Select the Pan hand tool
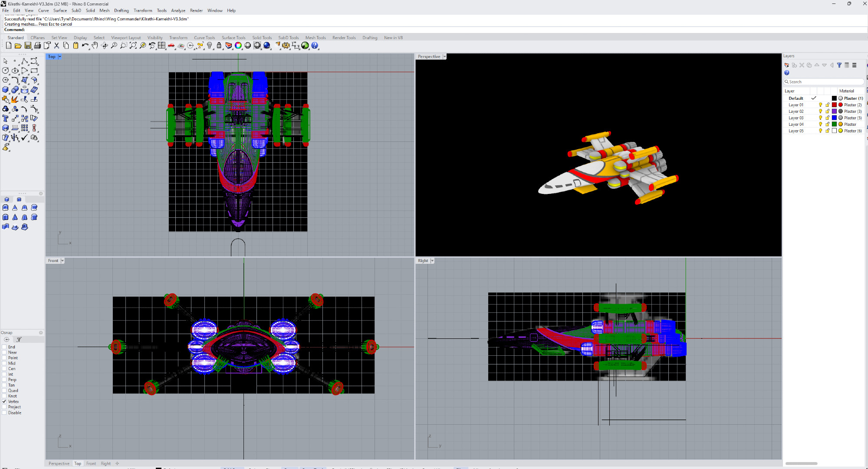The height and width of the screenshot is (469, 868). (95, 46)
